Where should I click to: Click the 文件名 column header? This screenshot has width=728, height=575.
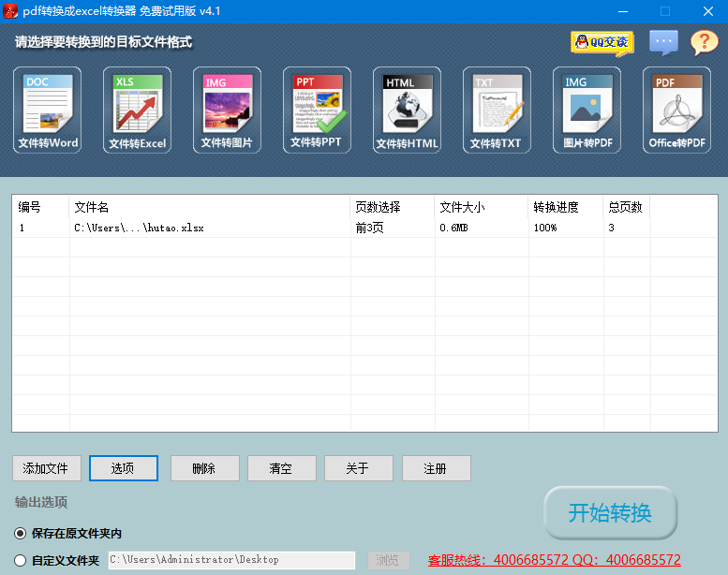(x=209, y=207)
